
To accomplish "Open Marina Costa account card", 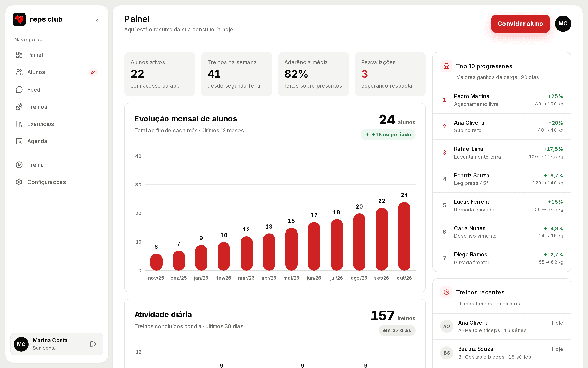I will (x=57, y=344).
